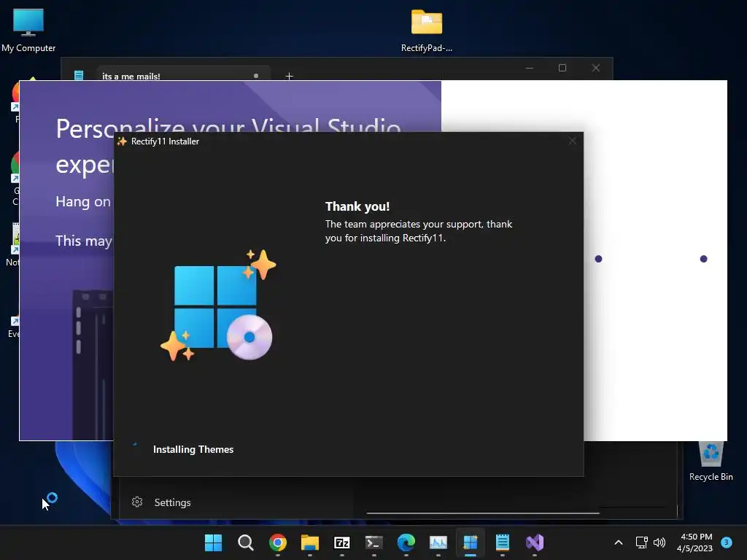747x560 pixels.
Task: Click the Windows Start button
Action: tap(213, 542)
